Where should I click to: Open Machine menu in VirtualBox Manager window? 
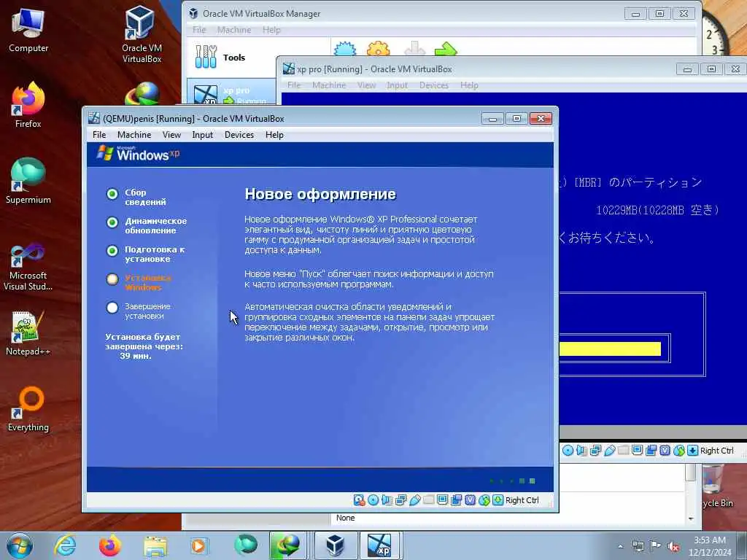[x=234, y=30]
